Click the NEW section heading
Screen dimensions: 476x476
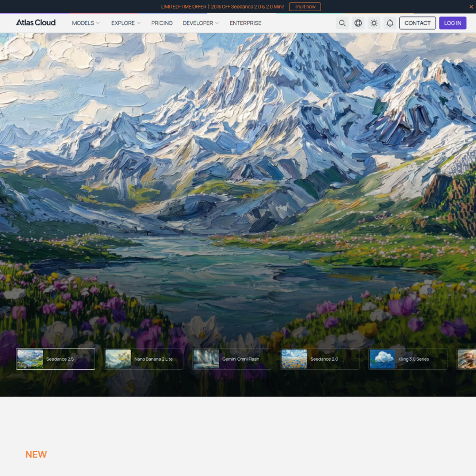36,454
